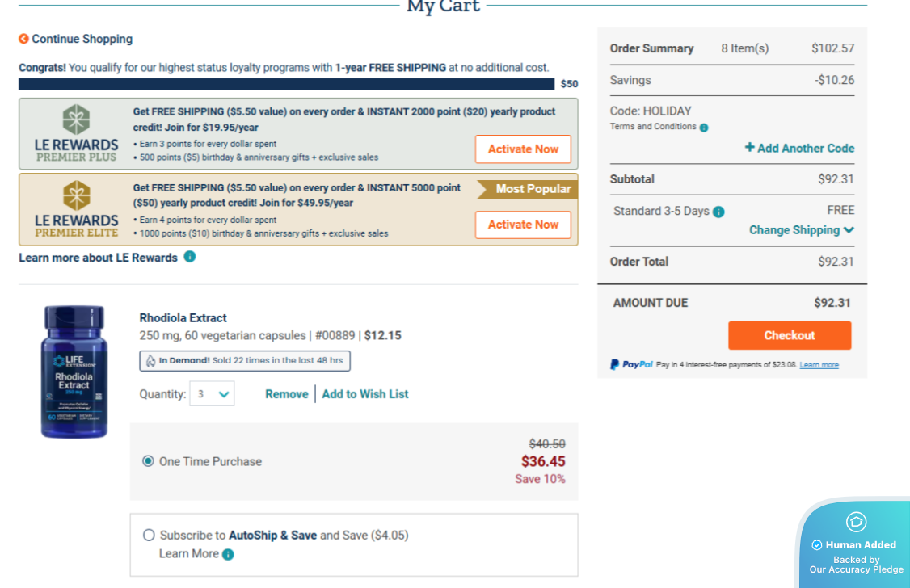Click the plus icon for Add Another Code
Screen dimensions: 910x588
(x=749, y=148)
